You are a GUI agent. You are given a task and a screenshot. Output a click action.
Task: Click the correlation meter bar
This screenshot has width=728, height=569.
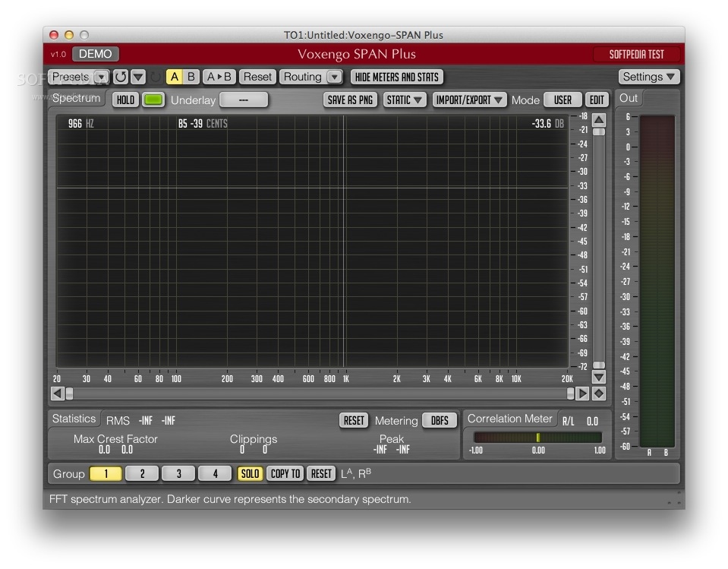click(537, 437)
